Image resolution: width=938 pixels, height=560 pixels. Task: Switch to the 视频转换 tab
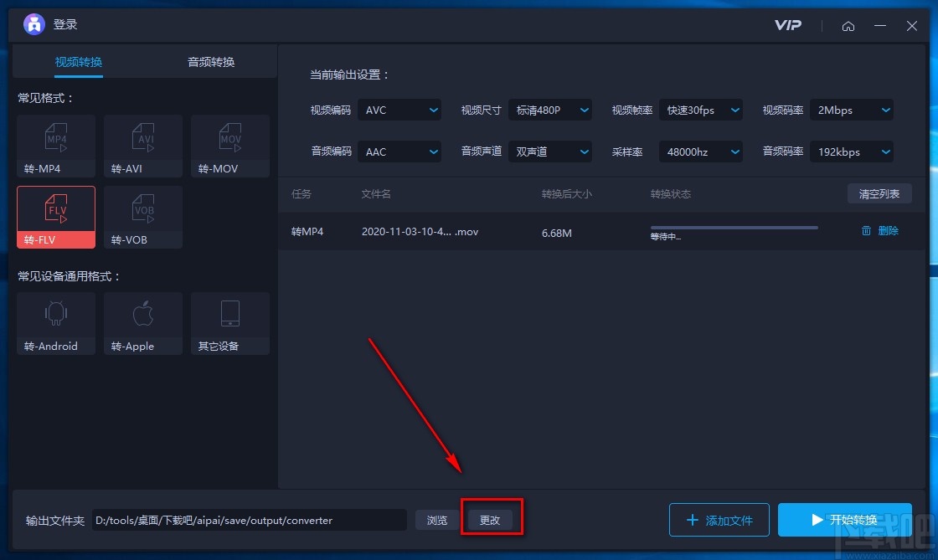(78, 62)
